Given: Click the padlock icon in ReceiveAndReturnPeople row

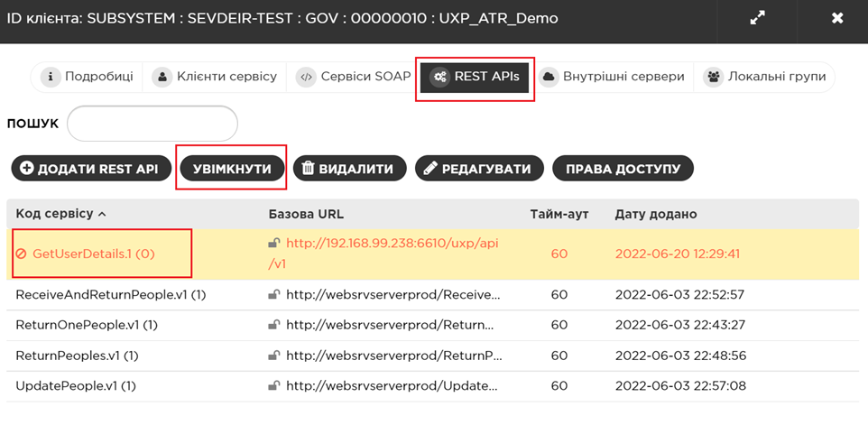Looking at the screenshot, I should click(274, 295).
